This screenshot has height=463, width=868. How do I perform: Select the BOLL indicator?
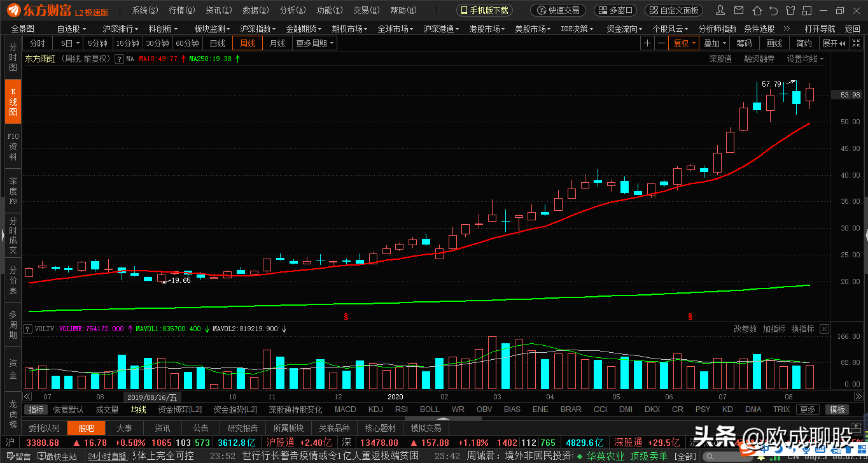(x=430, y=410)
